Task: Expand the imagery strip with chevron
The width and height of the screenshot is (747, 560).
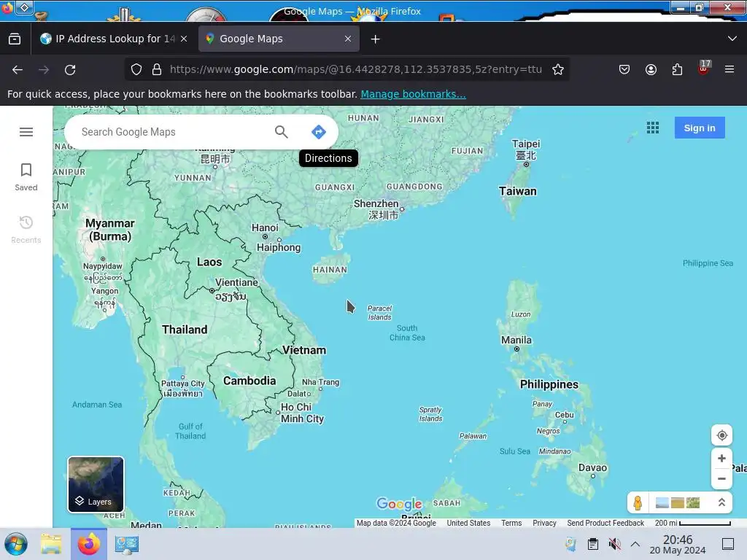Action: tap(721, 502)
